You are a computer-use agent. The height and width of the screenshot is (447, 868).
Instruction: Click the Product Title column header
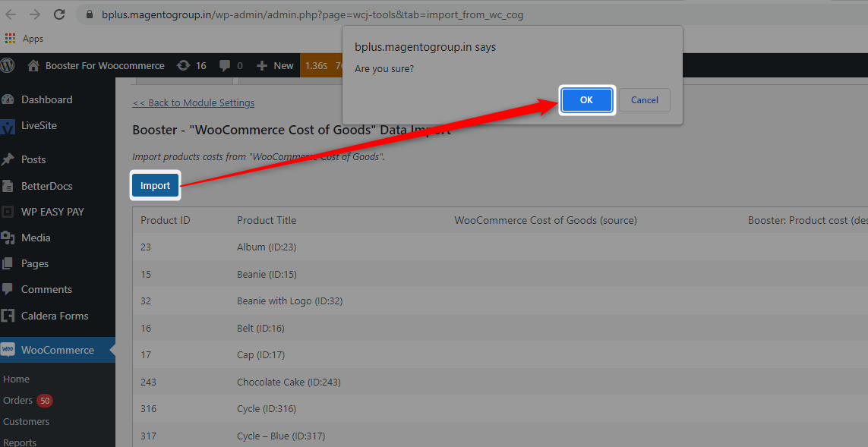click(x=267, y=220)
